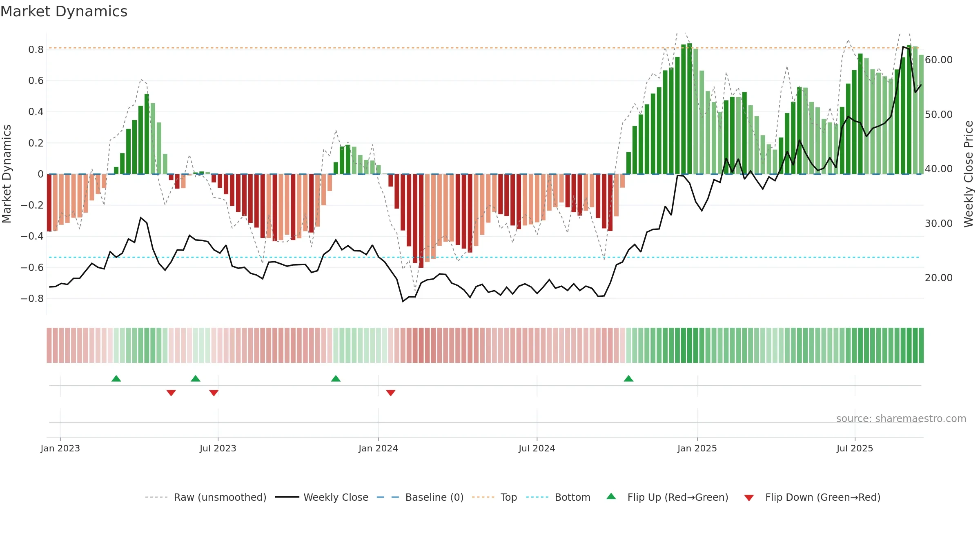The image size is (980, 551).
Task: Click the 20.00 right-axis price label
Action: [x=939, y=278]
